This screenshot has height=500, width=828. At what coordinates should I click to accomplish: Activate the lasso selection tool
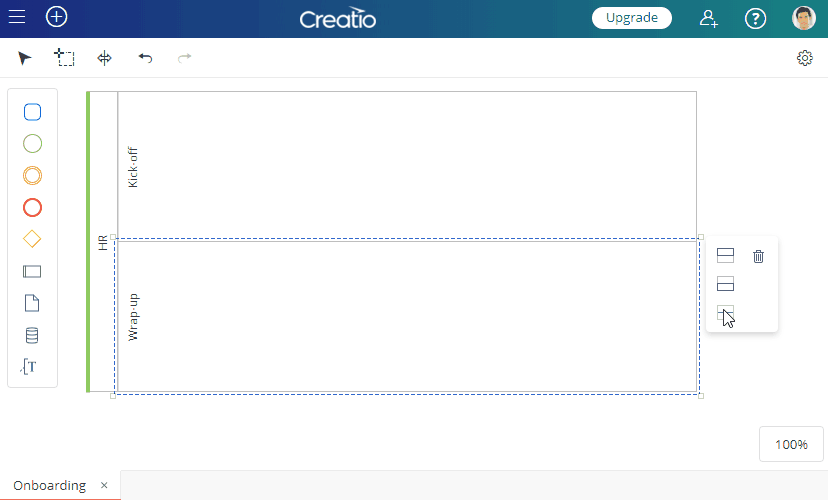(64, 58)
